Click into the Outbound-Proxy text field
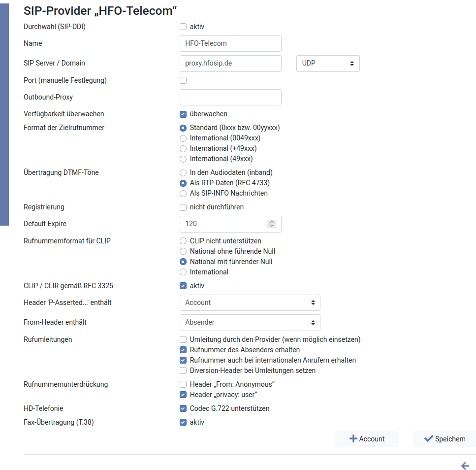 click(x=230, y=97)
